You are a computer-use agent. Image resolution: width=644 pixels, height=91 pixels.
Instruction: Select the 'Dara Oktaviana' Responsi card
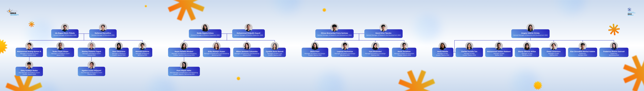click(119, 52)
